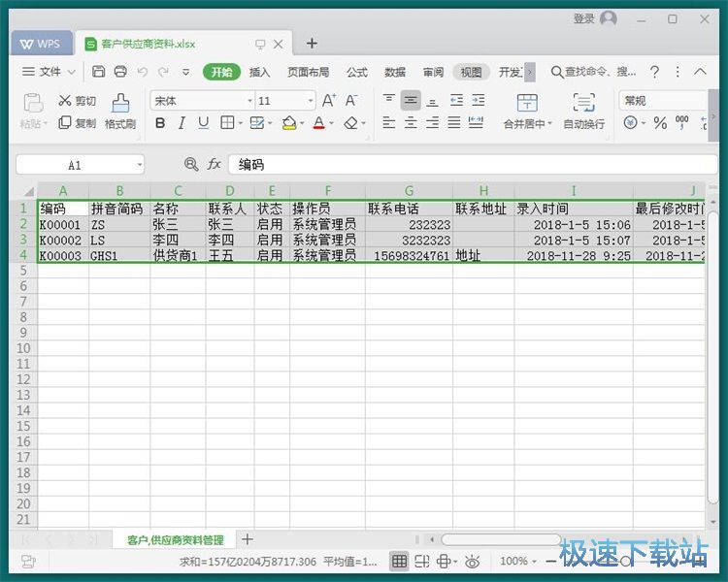Add a new sheet with plus
The height and width of the screenshot is (582, 728).
[248, 539]
